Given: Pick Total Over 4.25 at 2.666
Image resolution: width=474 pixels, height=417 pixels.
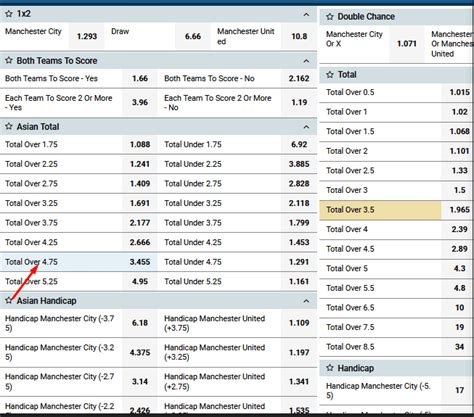Looking at the screenshot, I should coord(140,242).
